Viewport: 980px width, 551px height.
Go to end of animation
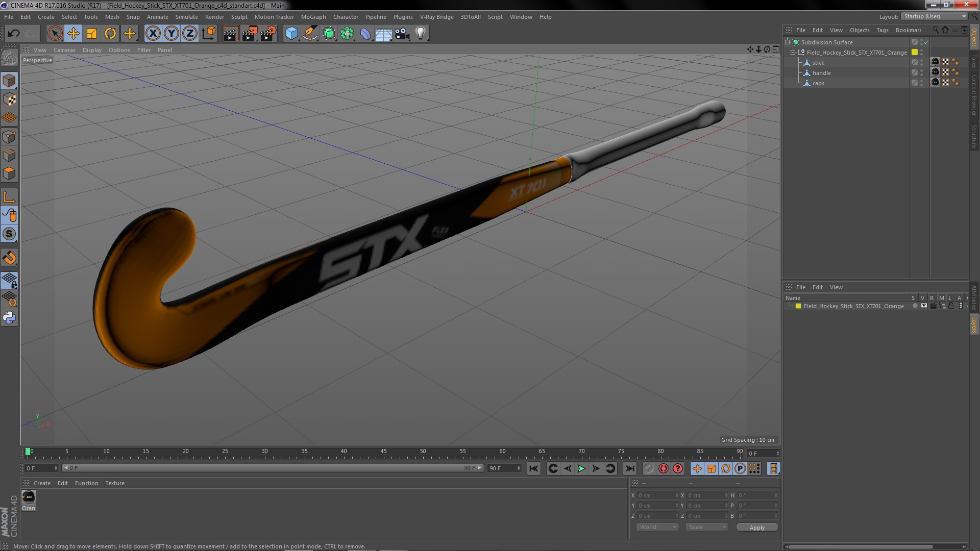tap(630, 468)
